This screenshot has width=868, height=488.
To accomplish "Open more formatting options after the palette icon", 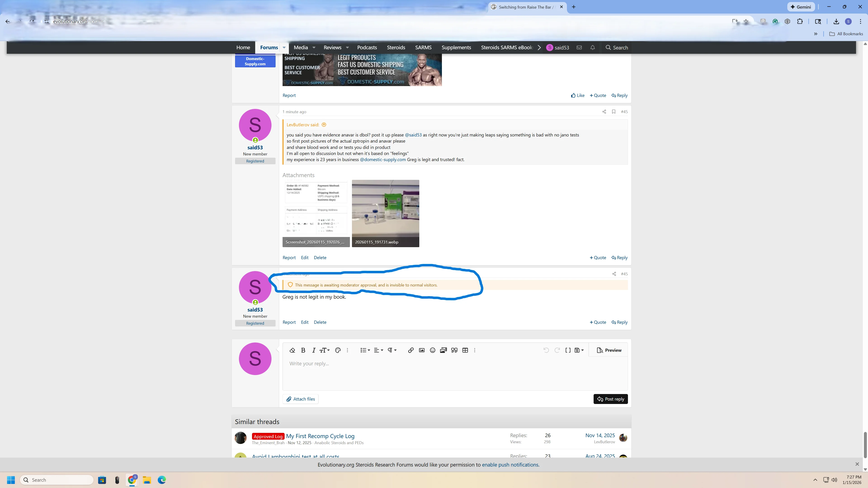I will pos(347,350).
